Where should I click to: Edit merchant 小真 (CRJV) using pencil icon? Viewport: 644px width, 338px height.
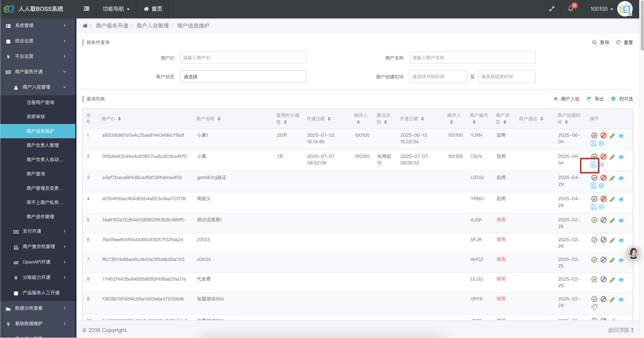(612, 157)
